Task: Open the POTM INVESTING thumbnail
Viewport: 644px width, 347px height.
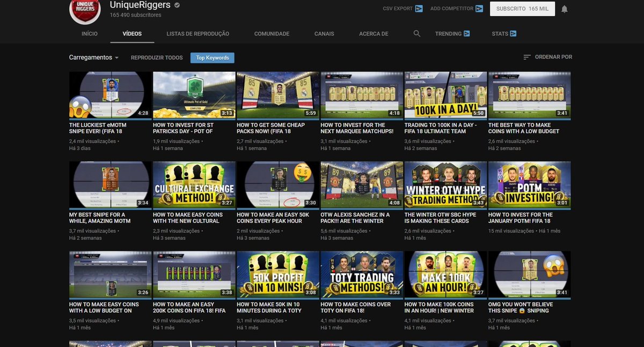Action: (530, 184)
